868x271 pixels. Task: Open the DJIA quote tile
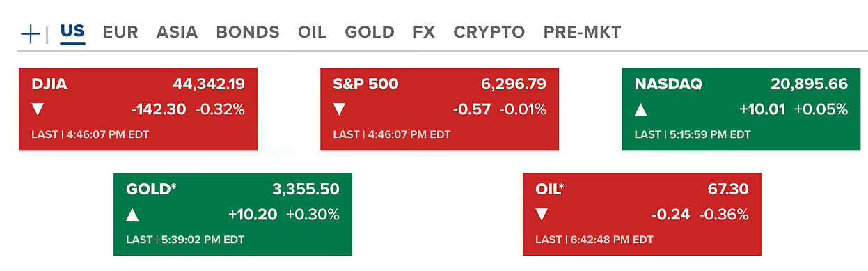pos(138,109)
